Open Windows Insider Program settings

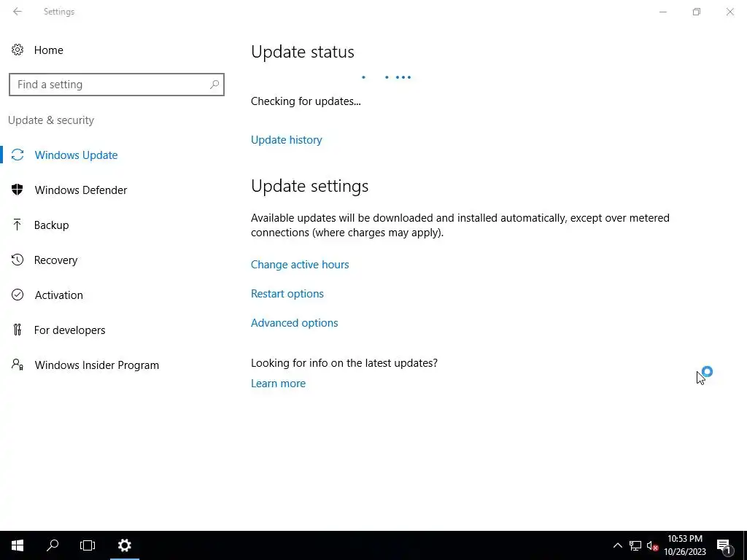coord(97,365)
